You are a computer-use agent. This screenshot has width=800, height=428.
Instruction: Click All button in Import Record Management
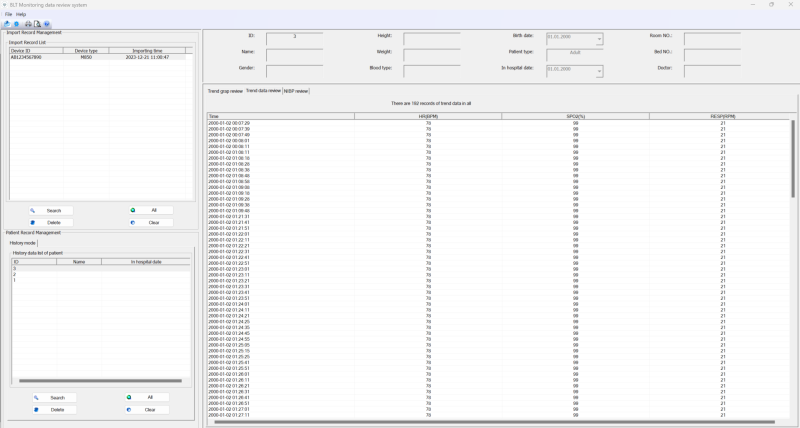tap(149, 211)
